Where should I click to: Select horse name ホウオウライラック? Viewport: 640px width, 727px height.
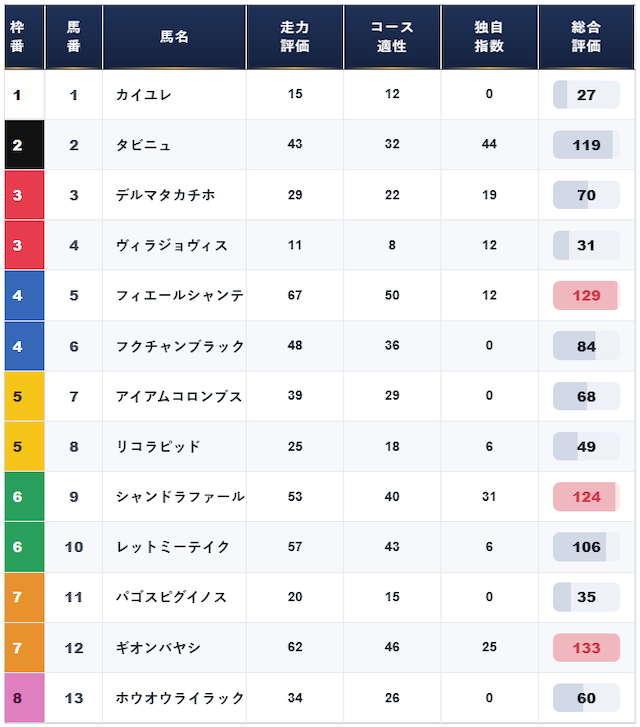180,698
